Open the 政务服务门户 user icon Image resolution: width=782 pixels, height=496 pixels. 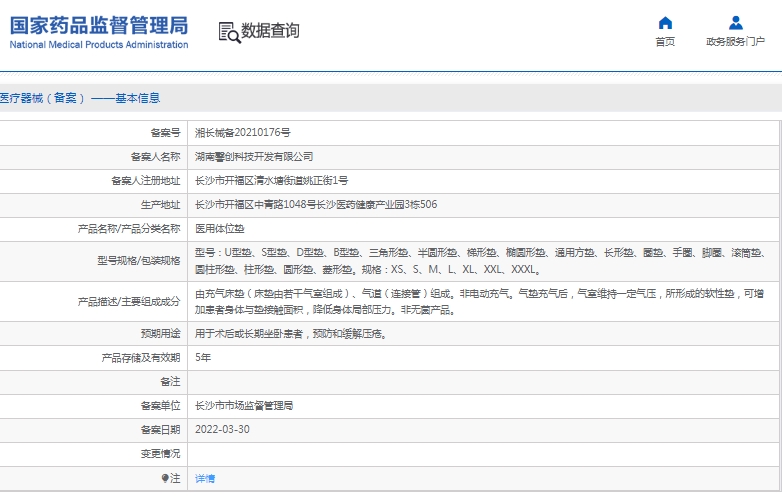coord(736,23)
